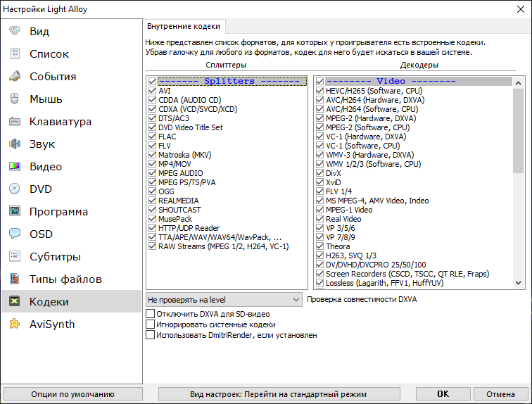
Task: Click the Опции по умолчанию button
Action: point(72,394)
